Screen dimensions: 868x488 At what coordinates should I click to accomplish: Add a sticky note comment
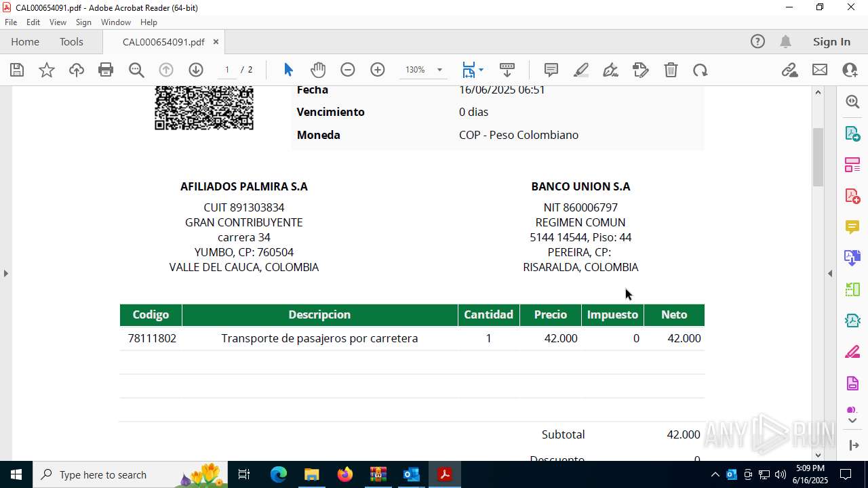[x=551, y=70]
